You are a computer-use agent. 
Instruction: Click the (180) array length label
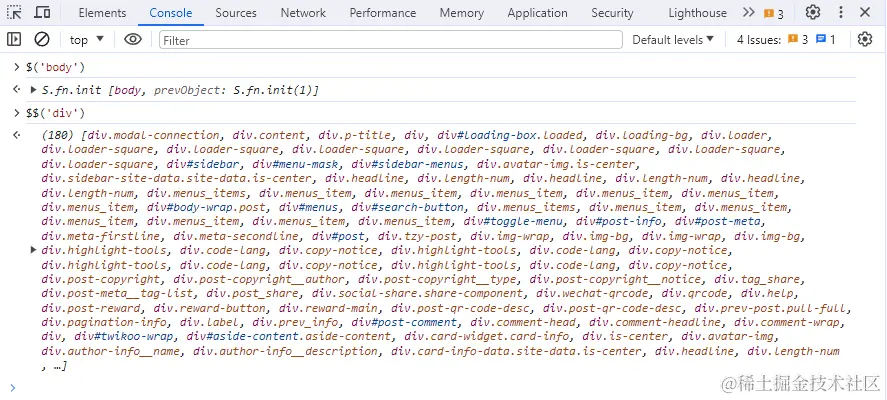point(58,135)
